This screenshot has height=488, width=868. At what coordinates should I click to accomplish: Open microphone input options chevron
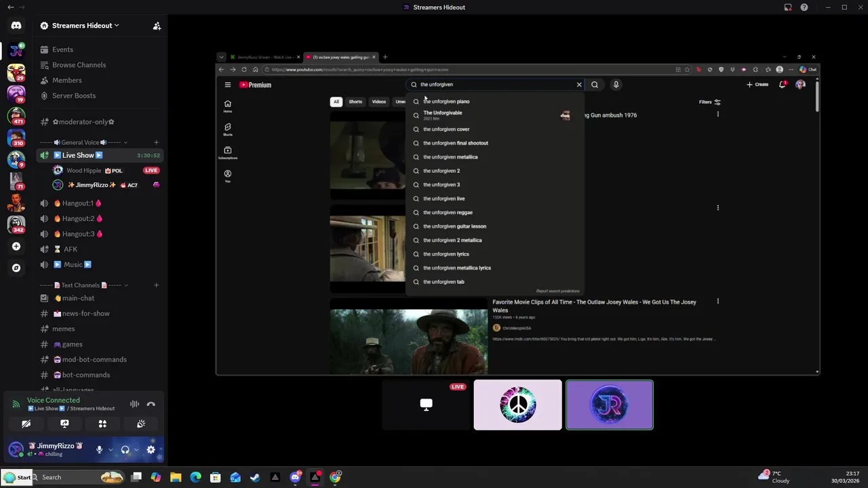click(x=111, y=449)
